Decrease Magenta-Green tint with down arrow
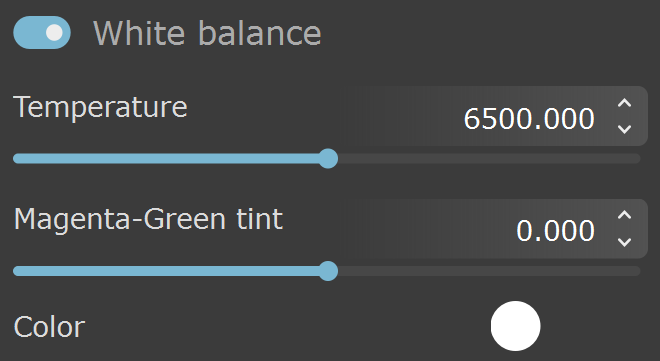660x361 pixels. pyautogui.click(x=624, y=242)
